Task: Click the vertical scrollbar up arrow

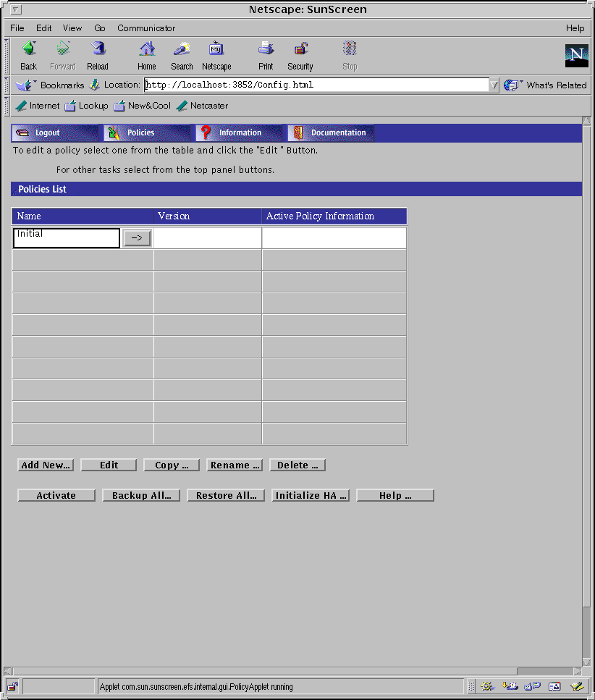Action: tap(586, 121)
